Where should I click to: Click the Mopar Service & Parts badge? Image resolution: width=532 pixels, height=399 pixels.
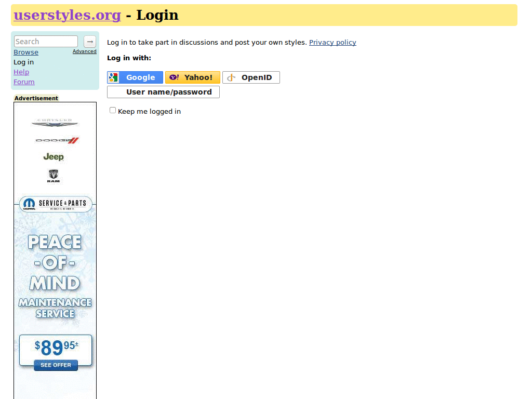[55, 204]
